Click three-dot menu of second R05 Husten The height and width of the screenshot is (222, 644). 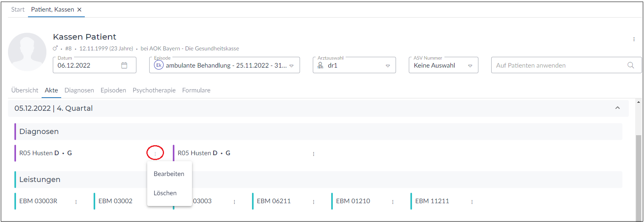[x=314, y=154]
